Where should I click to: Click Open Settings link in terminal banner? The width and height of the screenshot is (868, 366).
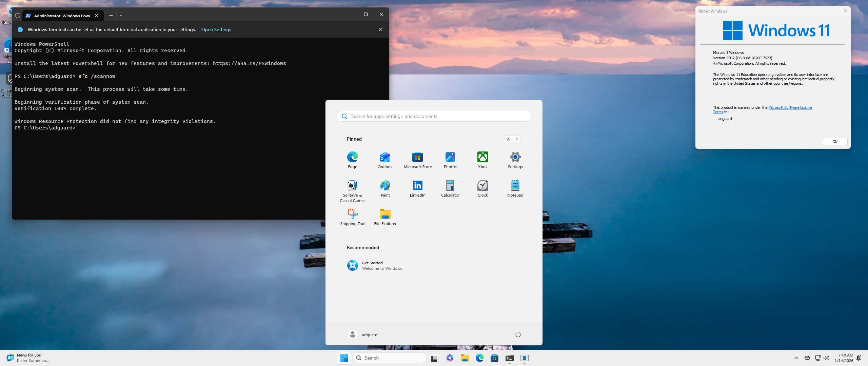[x=216, y=30]
